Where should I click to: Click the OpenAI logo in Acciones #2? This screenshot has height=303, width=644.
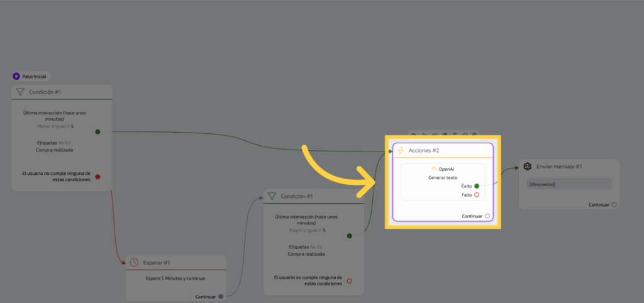434,169
